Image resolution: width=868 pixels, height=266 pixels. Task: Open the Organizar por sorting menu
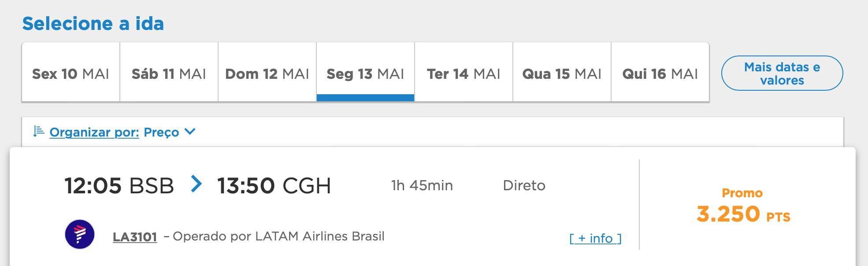(94, 132)
